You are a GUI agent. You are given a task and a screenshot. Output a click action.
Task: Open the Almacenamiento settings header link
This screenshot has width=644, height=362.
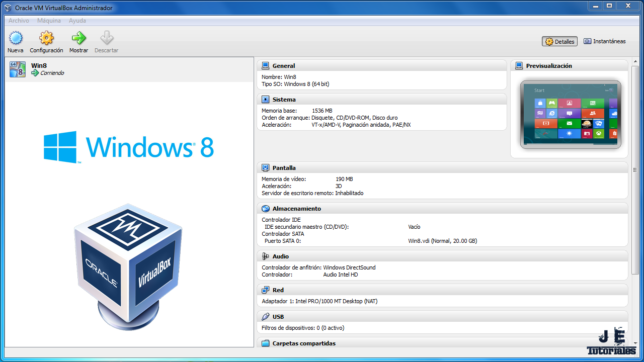click(x=297, y=209)
